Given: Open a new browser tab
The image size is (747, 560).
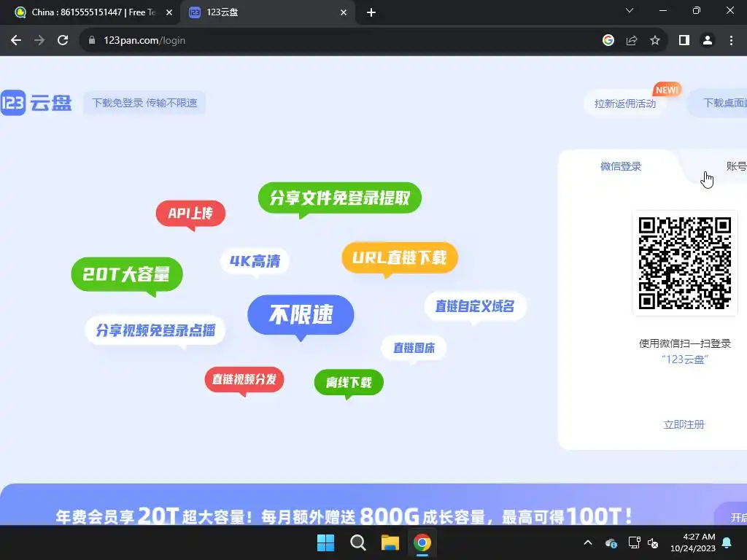Looking at the screenshot, I should [371, 12].
